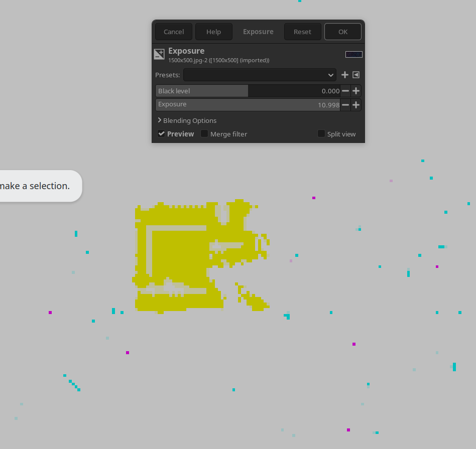Click the image thumbnail preview in dialog header
This screenshot has height=449, width=476.
353,54
